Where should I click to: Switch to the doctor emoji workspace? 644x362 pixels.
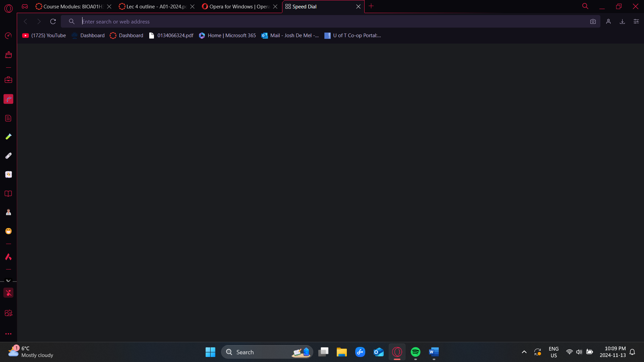coord(8,212)
